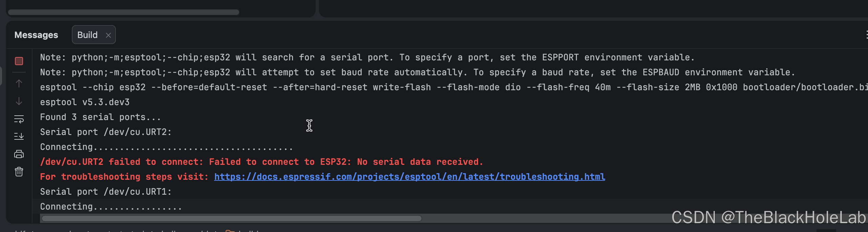This screenshot has width=868, height=232.
Task: Close the Build tab
Action: tap(108, 35)
